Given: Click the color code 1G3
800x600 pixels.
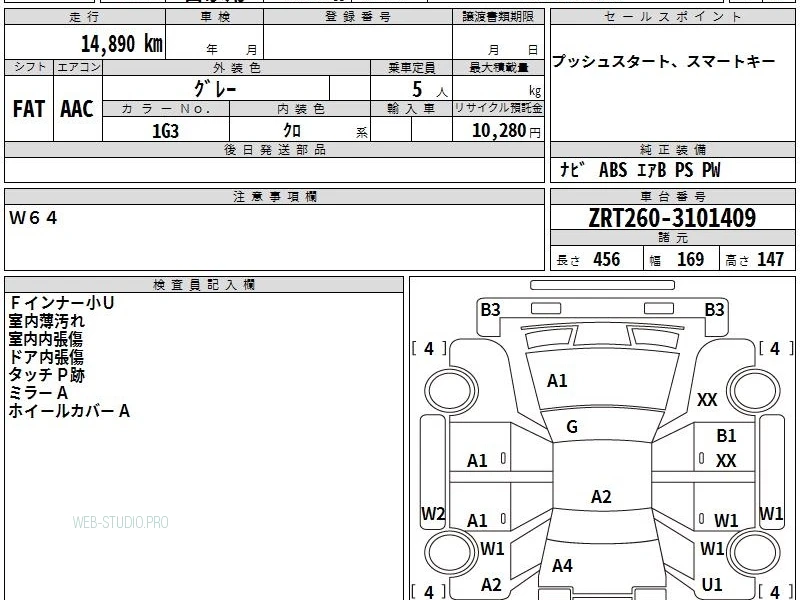Looking at the screenshot, I should click(166, 131).
